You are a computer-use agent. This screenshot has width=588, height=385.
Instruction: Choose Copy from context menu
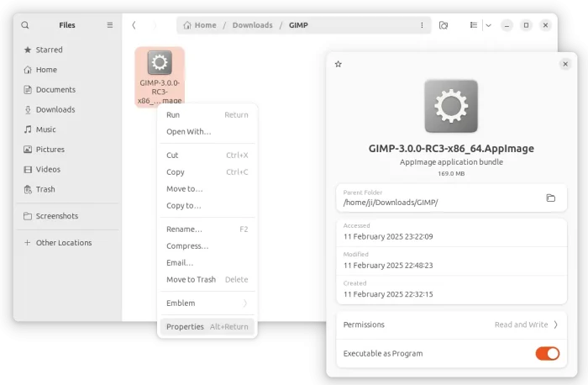point(207,171)
